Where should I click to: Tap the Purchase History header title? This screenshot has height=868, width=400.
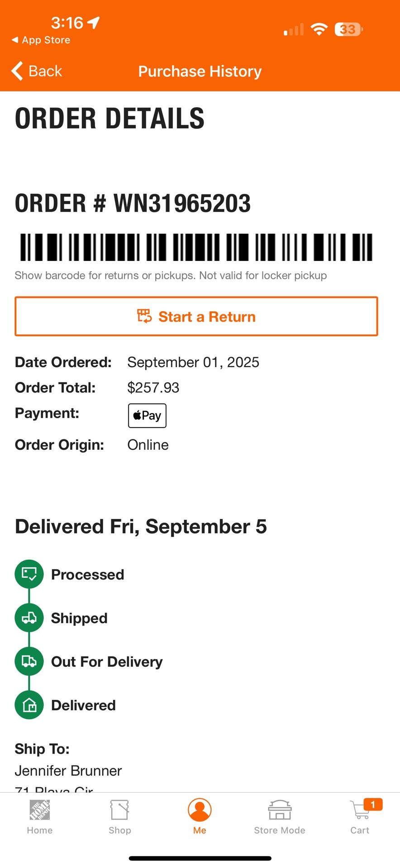click(x=200, y=71)
